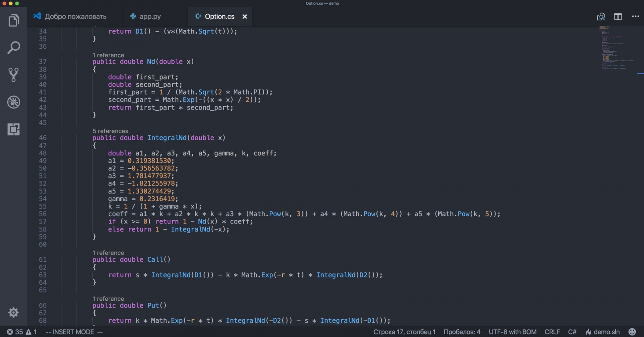This screenshot has width=644, height=337.
Task: Click the value 0.319381530 on line 49
Action: click(x=149, y=161)
